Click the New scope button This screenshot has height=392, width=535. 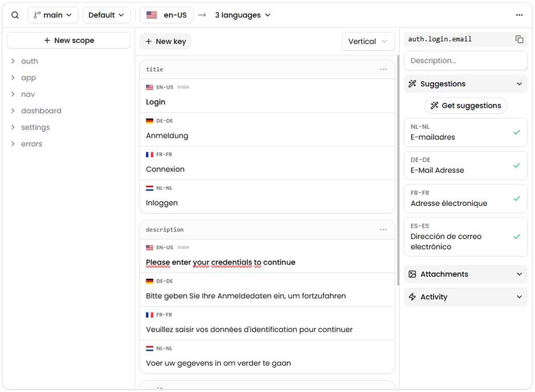69,40
